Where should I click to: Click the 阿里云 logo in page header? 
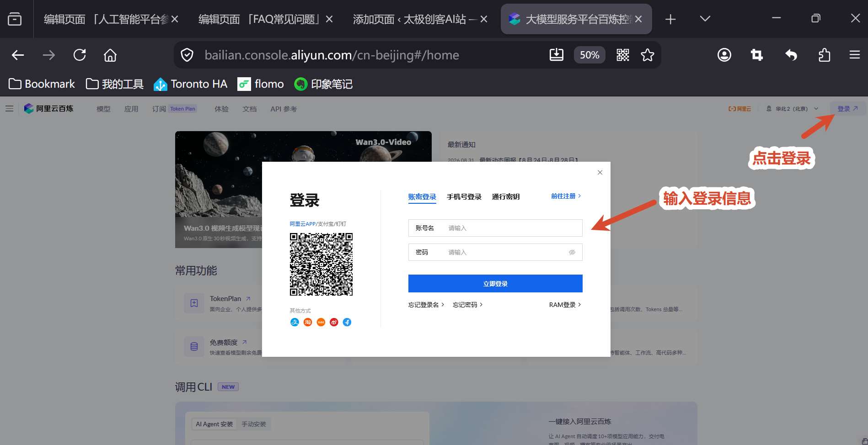(x=739, y=109)
